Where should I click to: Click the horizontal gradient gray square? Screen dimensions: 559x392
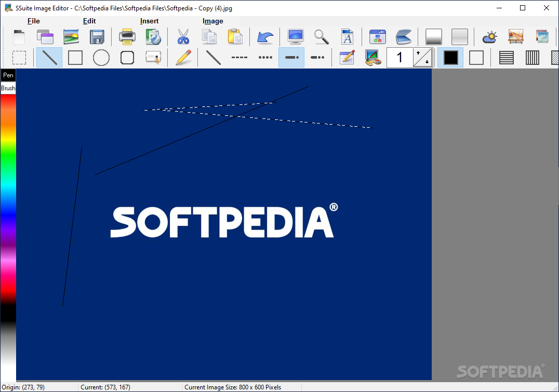(x=460, y=37)
